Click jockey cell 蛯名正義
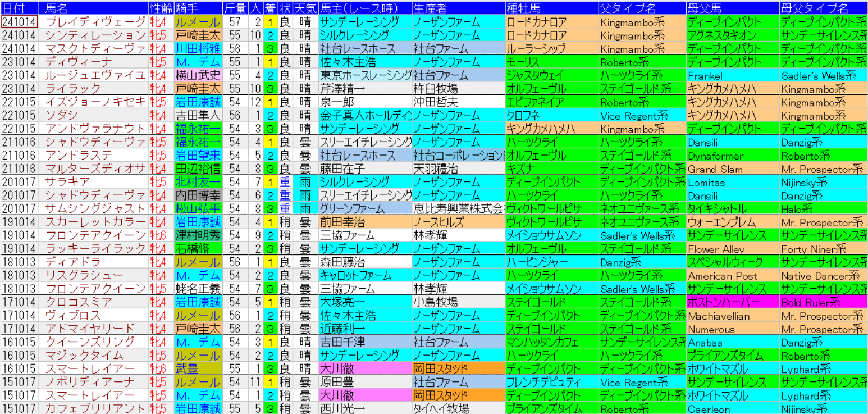 [x=198, y=289]
